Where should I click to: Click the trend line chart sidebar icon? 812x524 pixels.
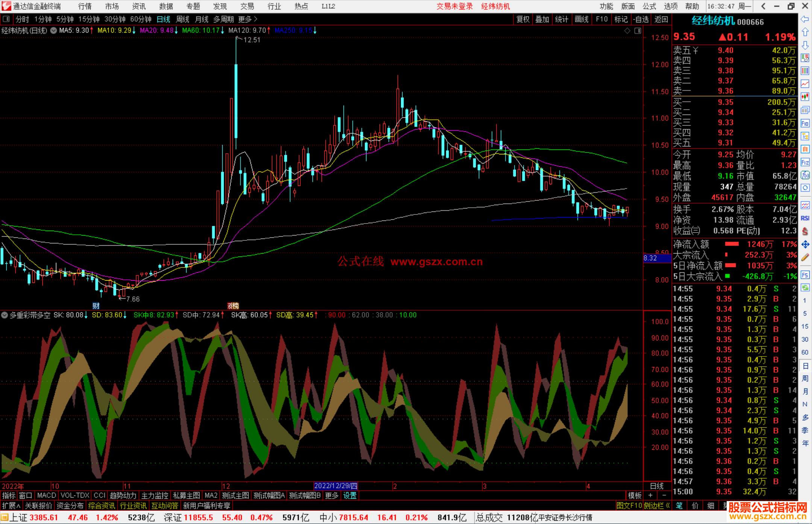coord(805,84)
